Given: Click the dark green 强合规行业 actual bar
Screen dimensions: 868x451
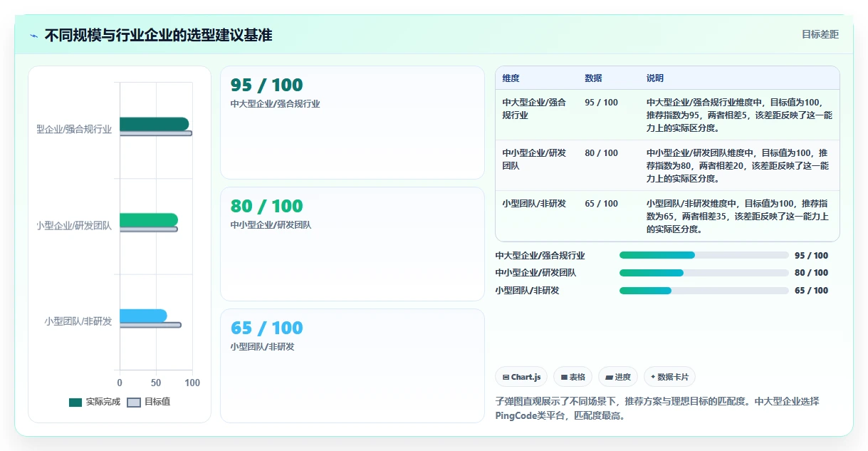Looking at the screenshot, I should [154, 124].
